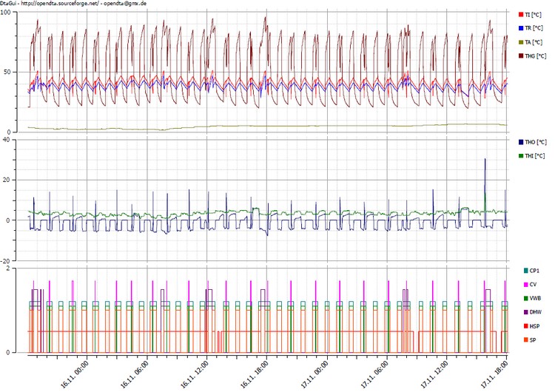The width and height of the screenshot is (555, 392).
Task: Select the 17.11. 06:00 time axis label
Action: [375, 372]
